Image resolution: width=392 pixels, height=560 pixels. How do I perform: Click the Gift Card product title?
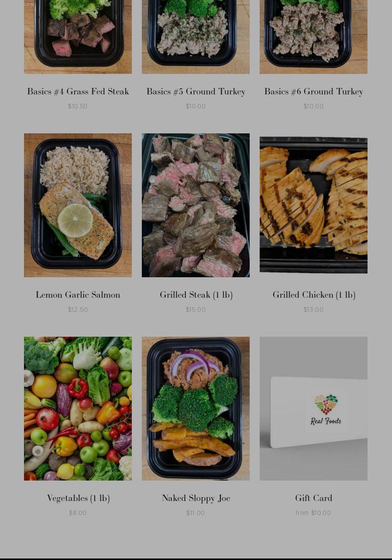[x=314, y=498]
